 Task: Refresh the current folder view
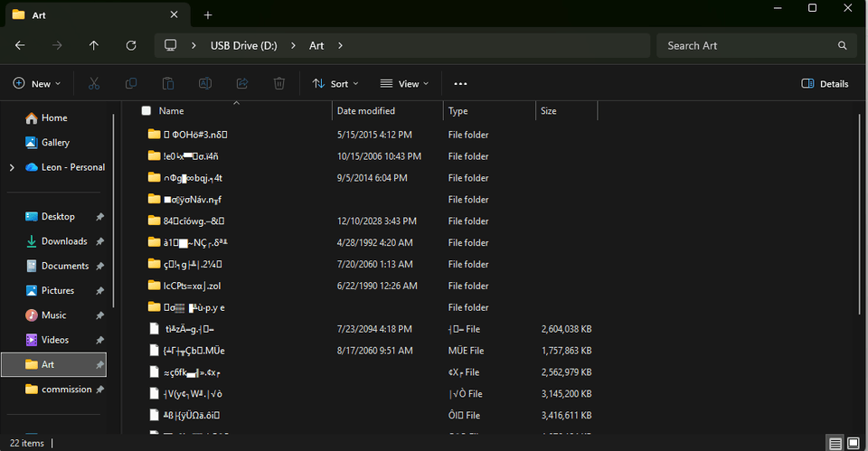click(131, 45)
